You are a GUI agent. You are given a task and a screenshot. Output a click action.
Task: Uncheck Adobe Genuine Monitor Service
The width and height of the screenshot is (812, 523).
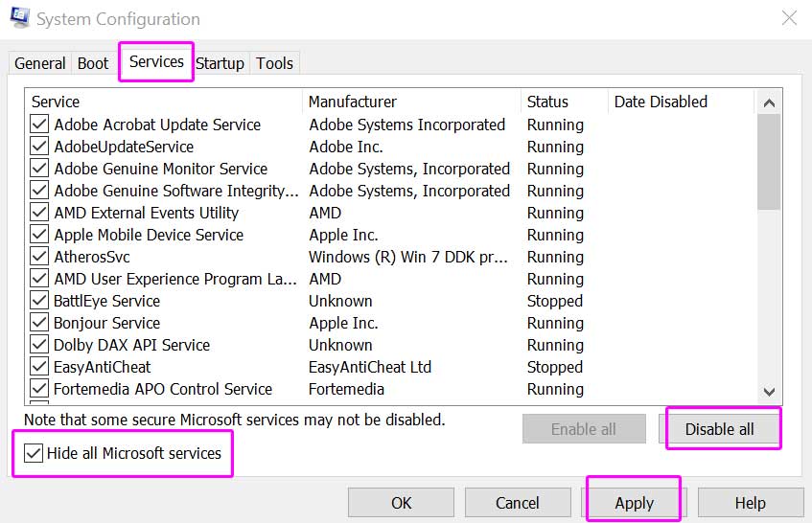(x=39, y=169)
